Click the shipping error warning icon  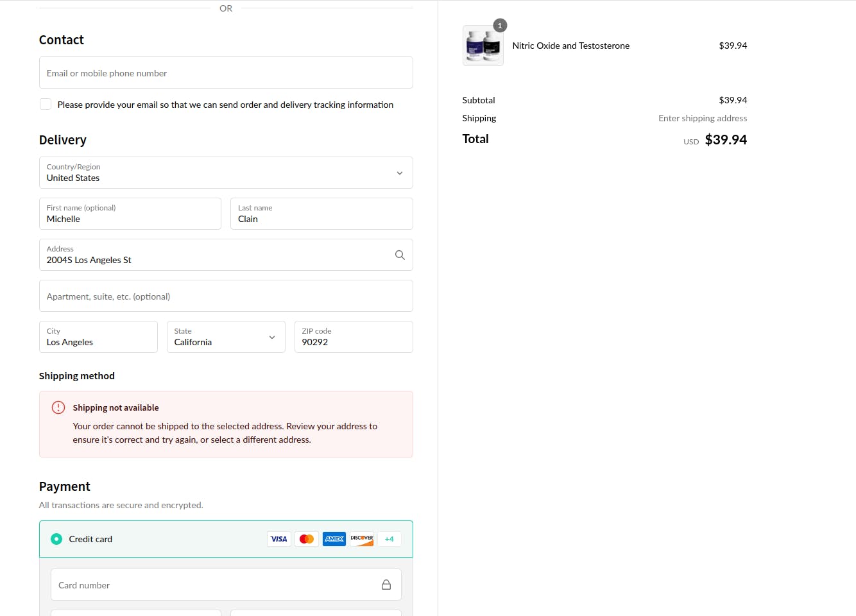pyautogui.click(x=58, y=407)
